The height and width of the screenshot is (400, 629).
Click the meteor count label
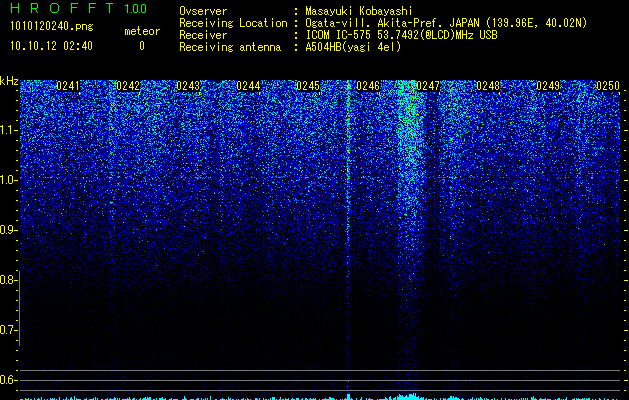coord(142,31)
